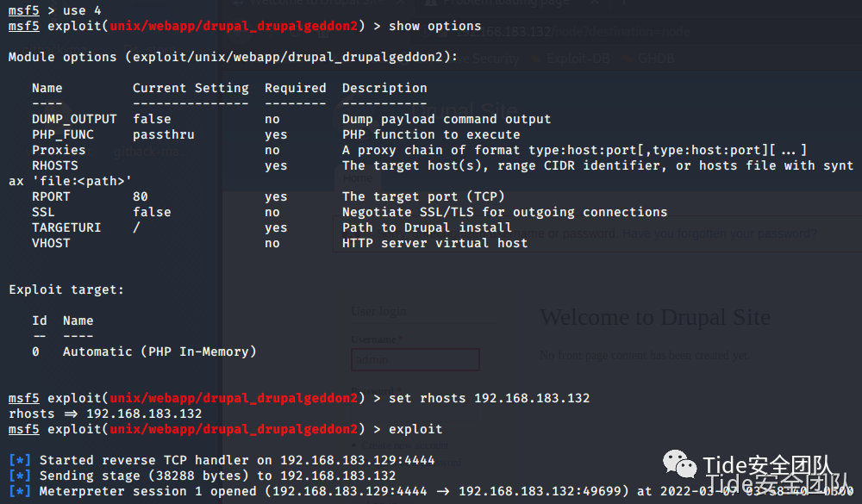Open the GHDB bookmark in background browser
Screen dimensions: 862x504
point(650,59)
